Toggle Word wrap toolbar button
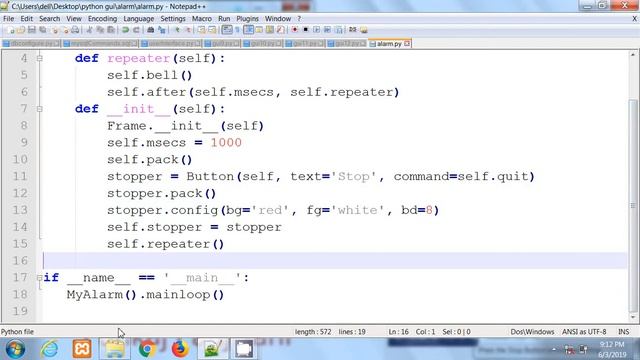This screenshot has height=360, width=640. click(227, 30)
